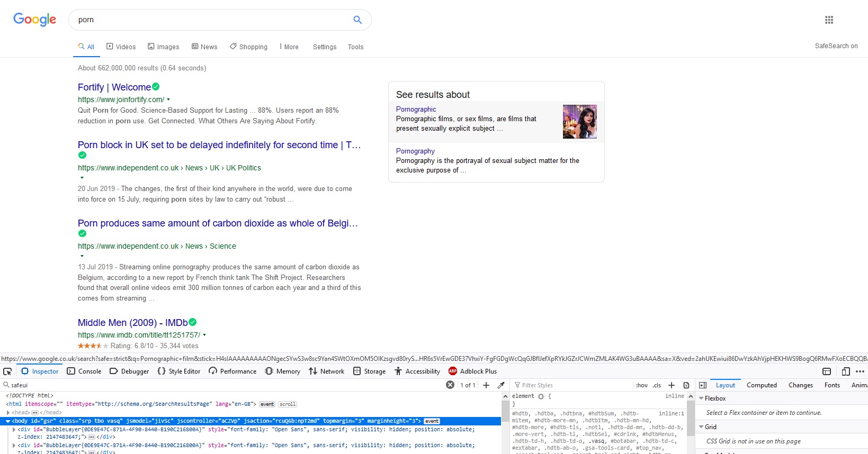This screenshot has width=868, height=454.
Task: Open the More search filters menu
Action: (x=289, y=47)
